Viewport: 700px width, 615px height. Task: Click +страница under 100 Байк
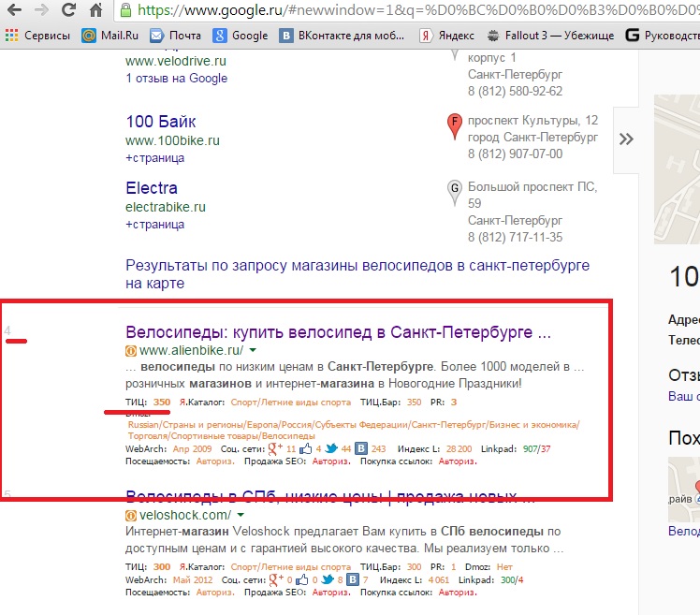(x=155, y=157)
